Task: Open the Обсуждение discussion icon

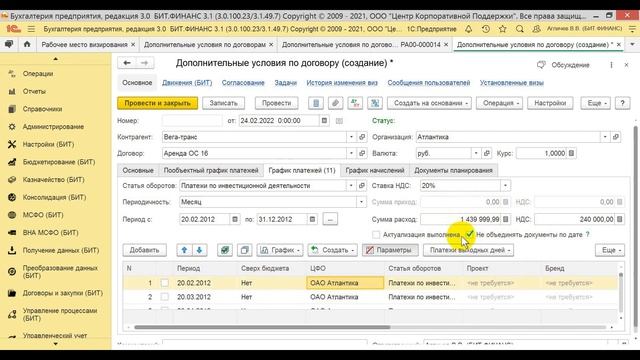Action: pyautogui.click(x=541, y=65)
